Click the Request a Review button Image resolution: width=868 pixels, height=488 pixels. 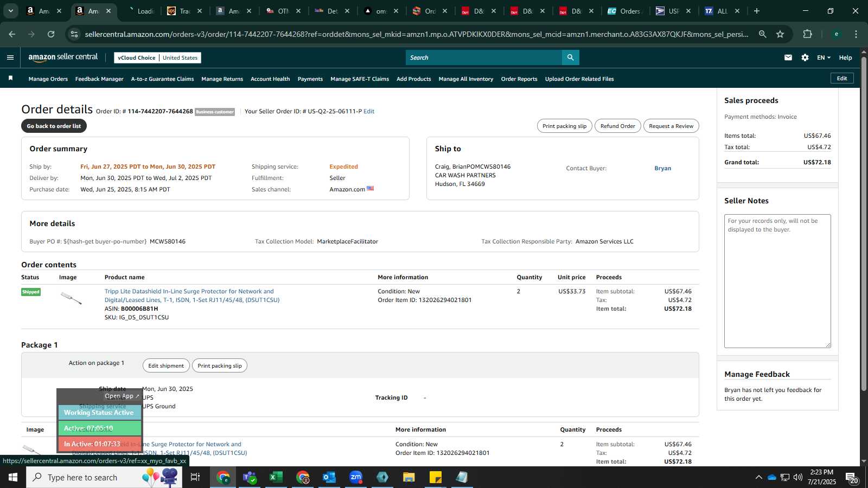pyautogui.click(x=671, y=126)
